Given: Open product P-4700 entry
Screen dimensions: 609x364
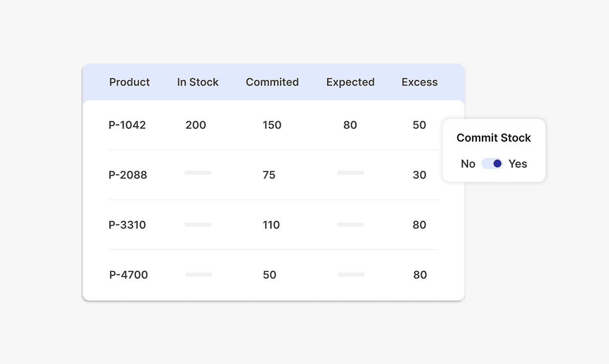Looking at the screenshot, I should (x=129, y=274).
